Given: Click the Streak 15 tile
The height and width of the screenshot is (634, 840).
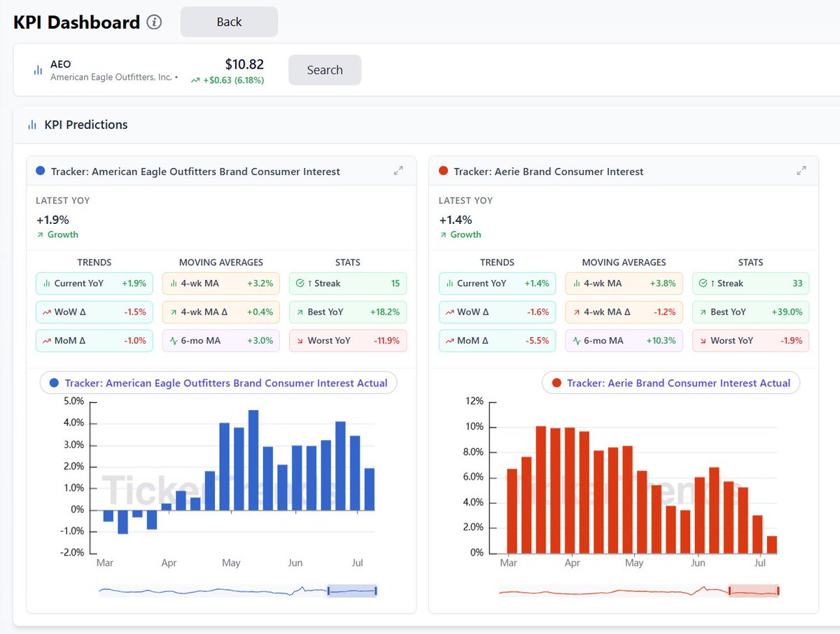Looking at the screenshot, I should point(347,283).
